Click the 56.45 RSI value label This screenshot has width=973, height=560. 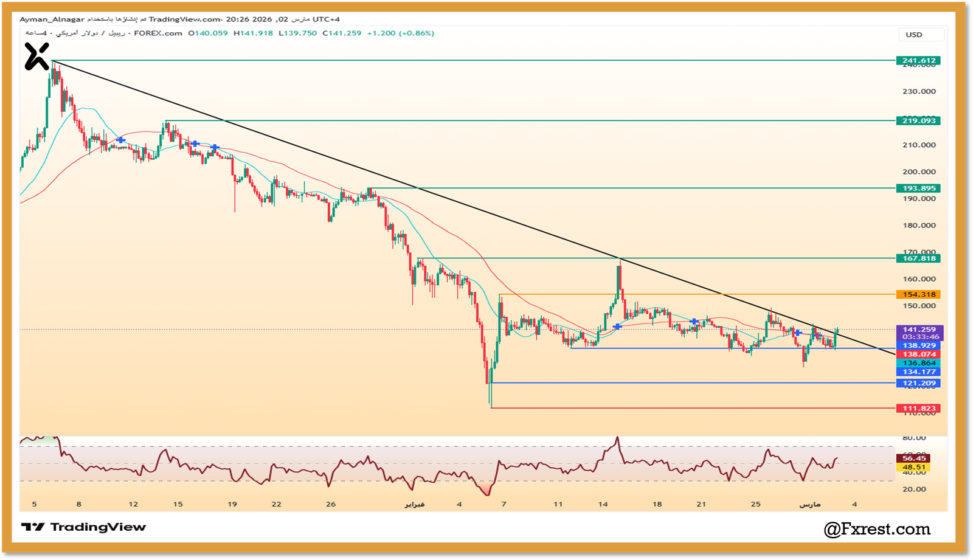pyautogui.click(x=913, y=458)
